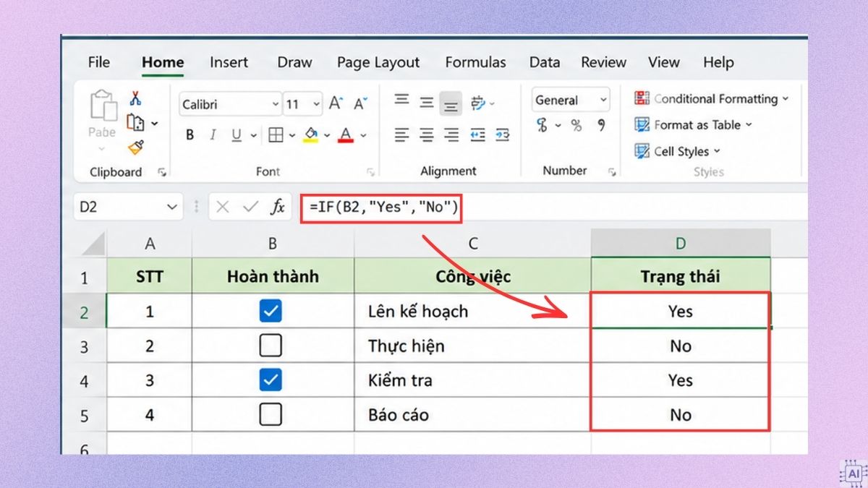Toggle Underline formatting
This screenshot has height=488, width=868.
point(236,134)
